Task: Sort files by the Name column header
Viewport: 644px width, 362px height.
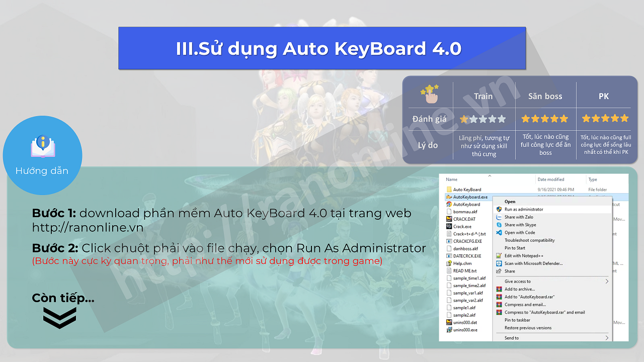Action: [451, 179]
